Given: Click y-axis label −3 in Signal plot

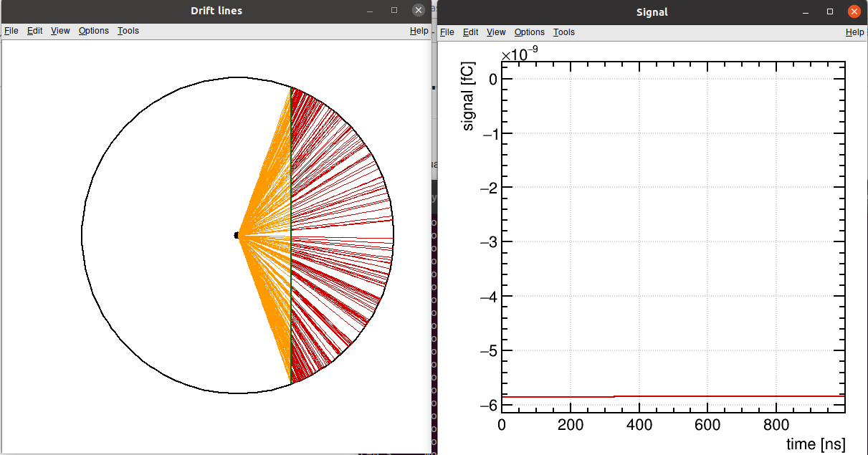Looking at the screenshot, I should (x=489, y=242).
